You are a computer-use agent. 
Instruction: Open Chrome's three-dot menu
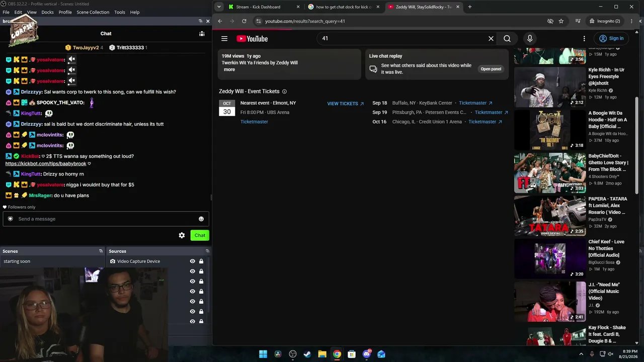tap(631, 21)
